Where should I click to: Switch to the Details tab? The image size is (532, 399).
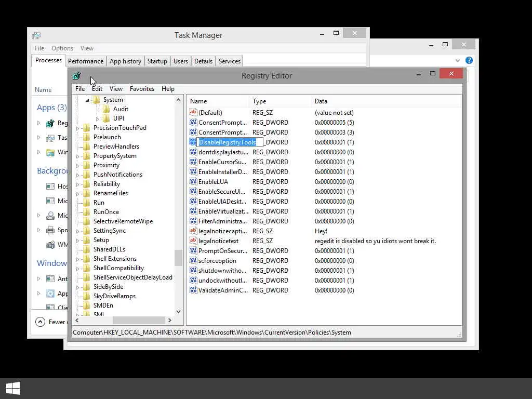tap(203, 61)
